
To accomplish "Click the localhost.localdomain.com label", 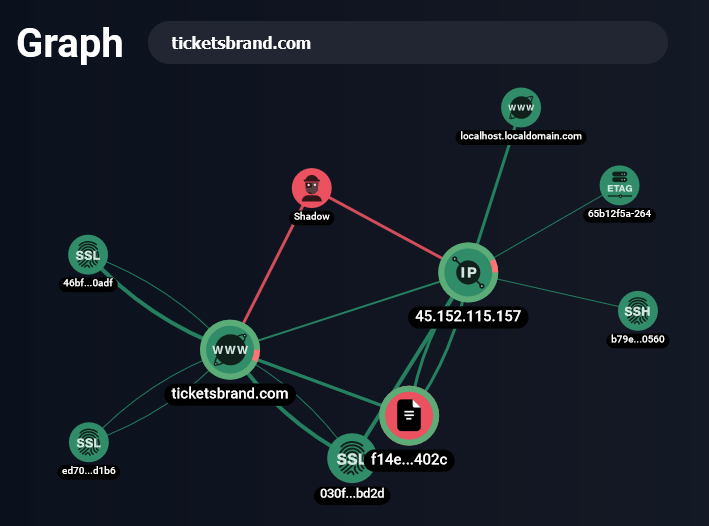I will pyautogui.click(x=520, y=135).
